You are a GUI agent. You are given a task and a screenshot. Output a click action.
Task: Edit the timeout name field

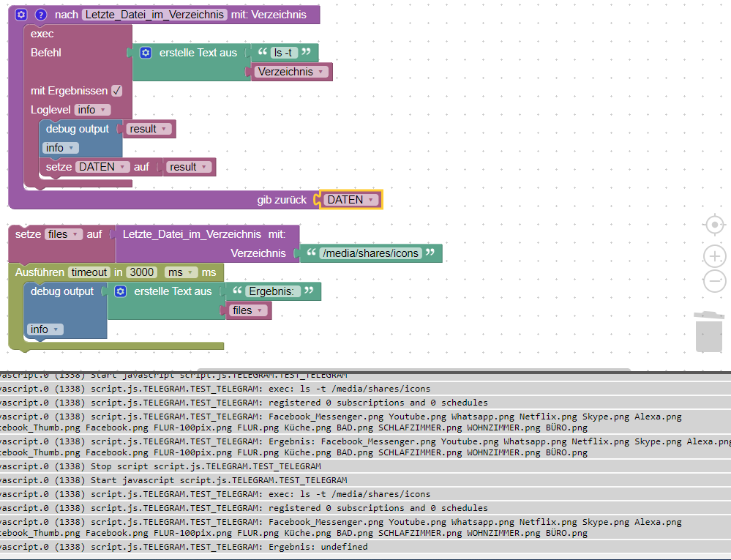tap(89, 272)
